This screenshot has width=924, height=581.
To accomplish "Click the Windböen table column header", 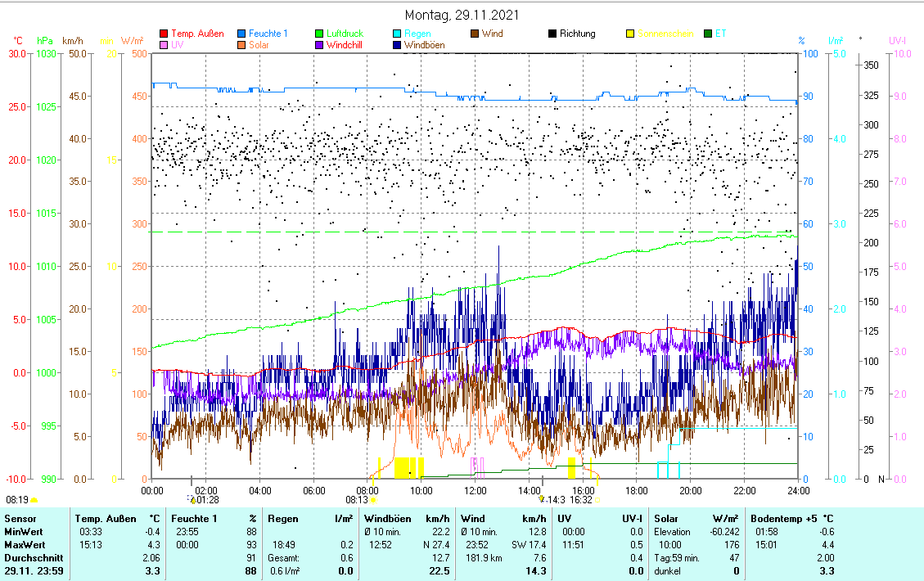I will [388, 519].
